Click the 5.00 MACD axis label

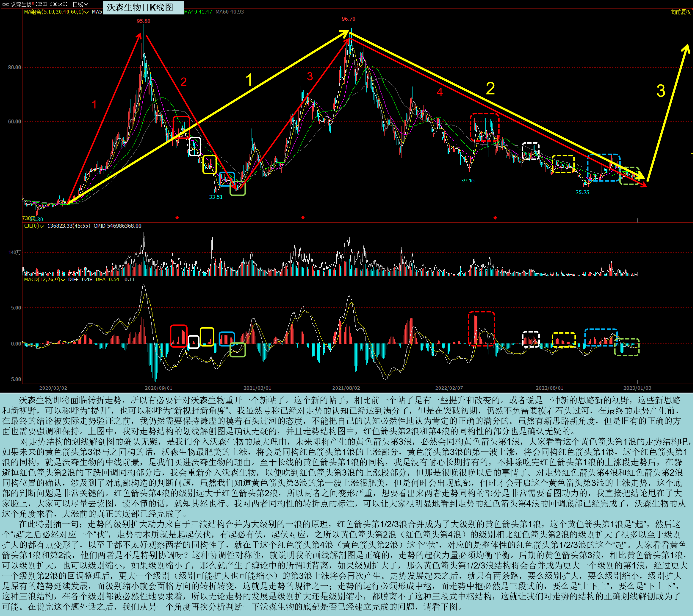(x=16, y=308)
